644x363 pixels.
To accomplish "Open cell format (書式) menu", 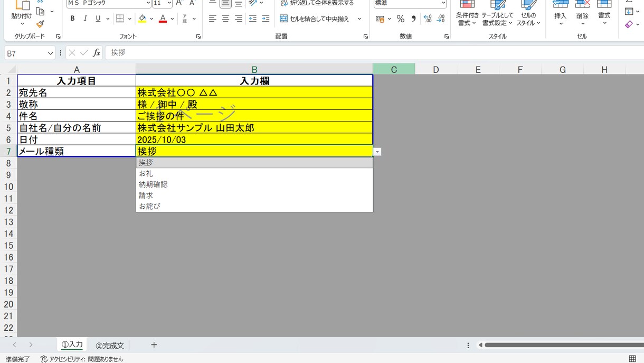I will tap(604, 14).
